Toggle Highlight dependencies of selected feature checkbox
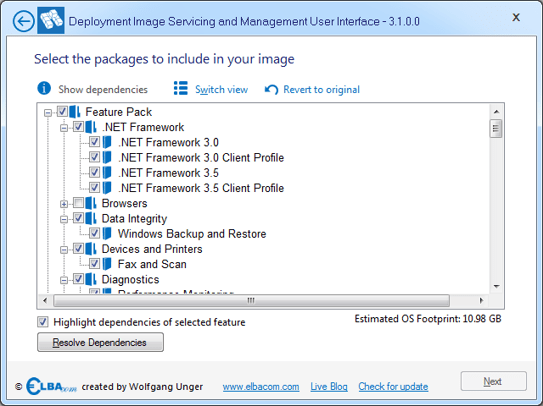543x406 pixels. coord(43,322)
